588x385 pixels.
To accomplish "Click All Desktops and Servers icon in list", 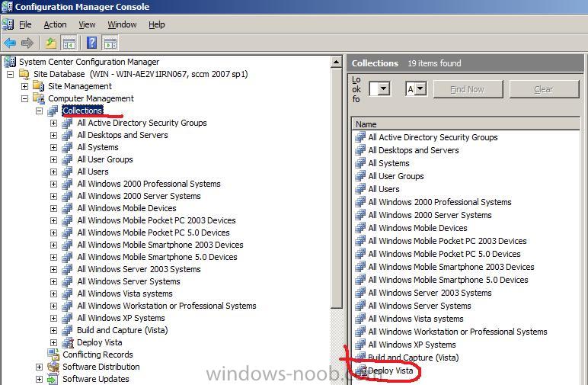I will (360, 150).
